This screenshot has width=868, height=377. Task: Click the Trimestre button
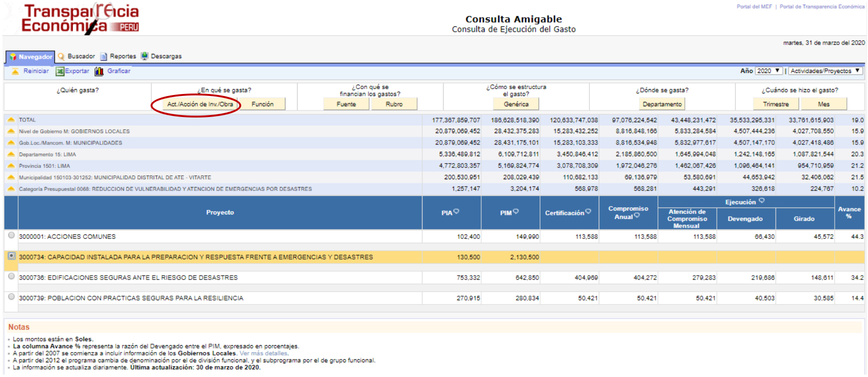775,104
